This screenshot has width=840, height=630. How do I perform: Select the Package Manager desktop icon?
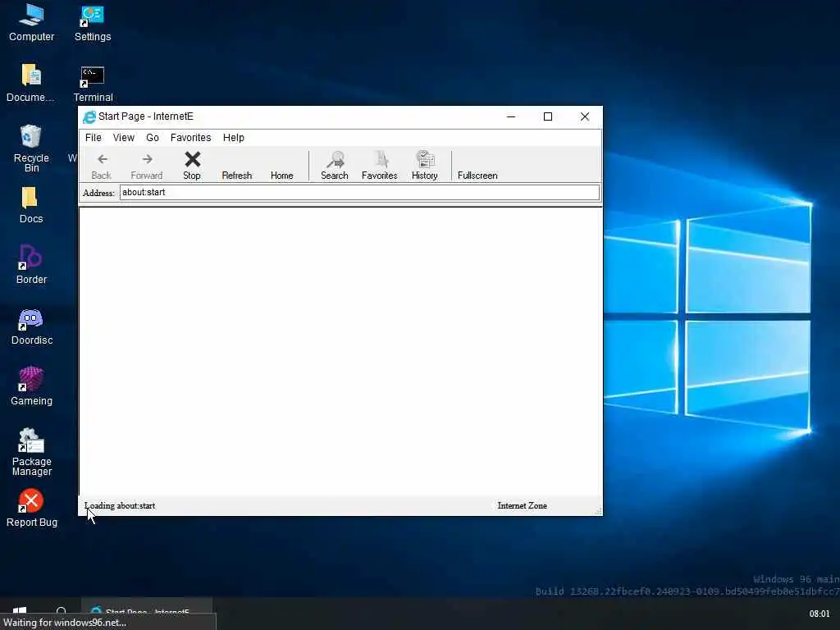[32, 452]
